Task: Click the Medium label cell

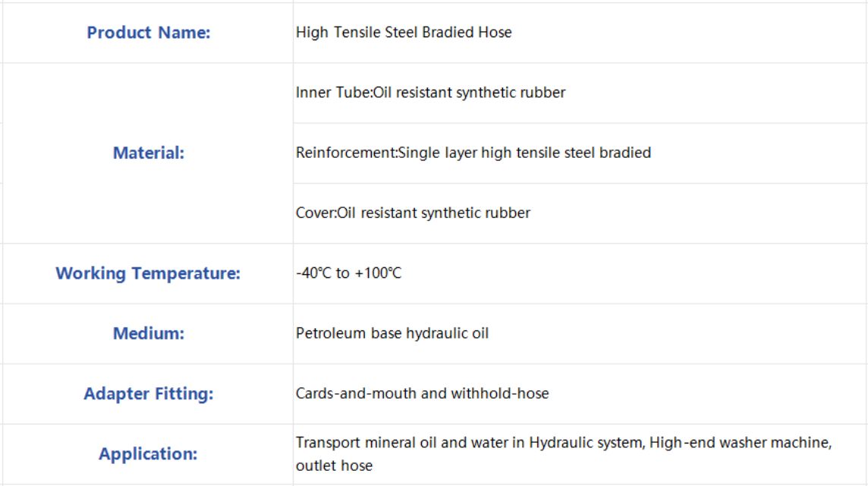Action: 149,333
